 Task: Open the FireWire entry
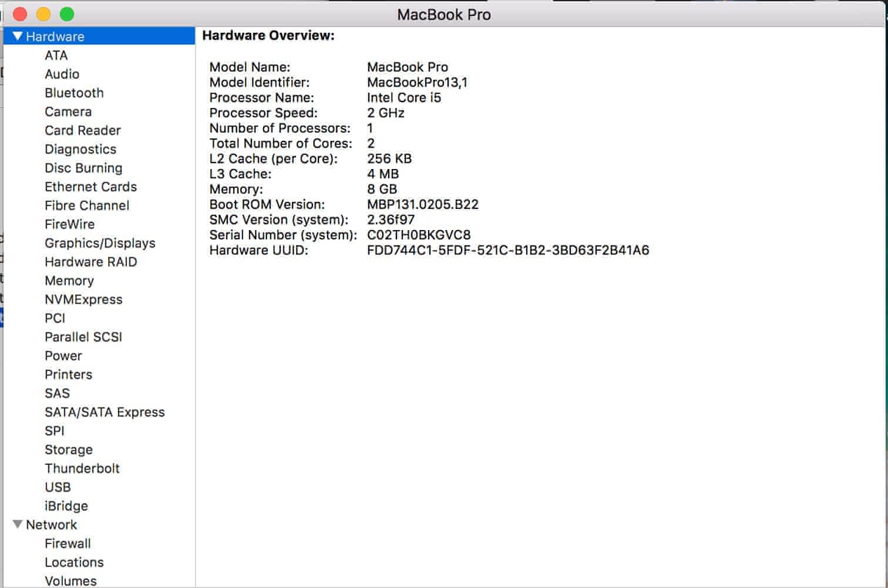[69, 224]
